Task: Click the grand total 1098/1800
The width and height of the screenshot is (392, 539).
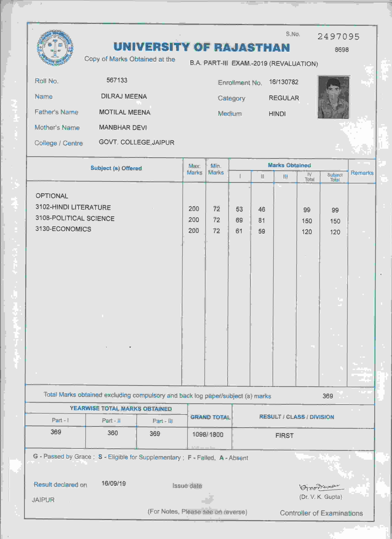Action: point(208,435)
